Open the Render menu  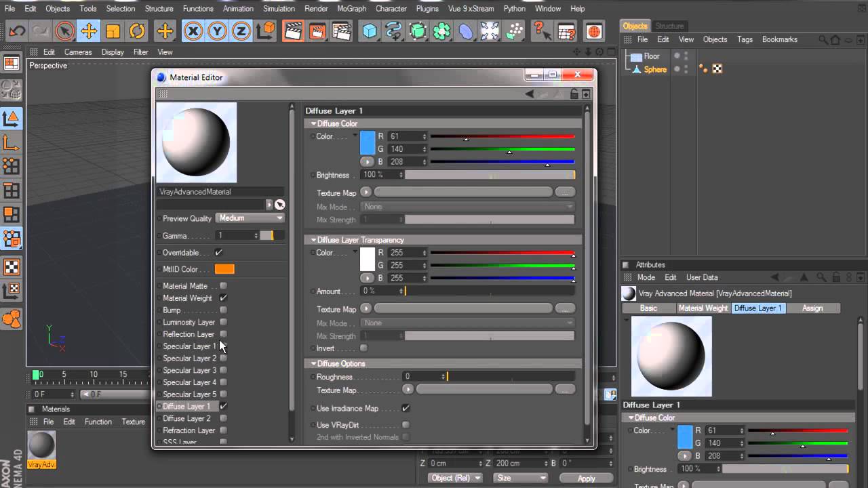(x=317, y=9)
